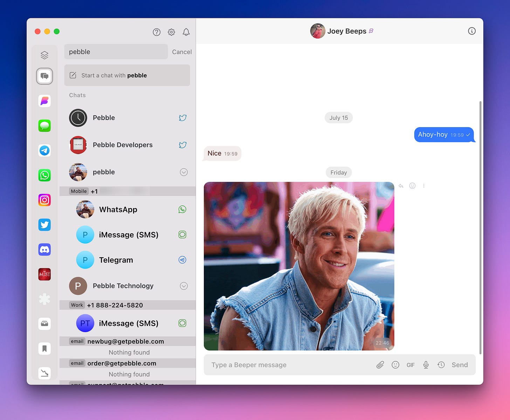Open Discord in the sidebar

(x=44, y=249)
